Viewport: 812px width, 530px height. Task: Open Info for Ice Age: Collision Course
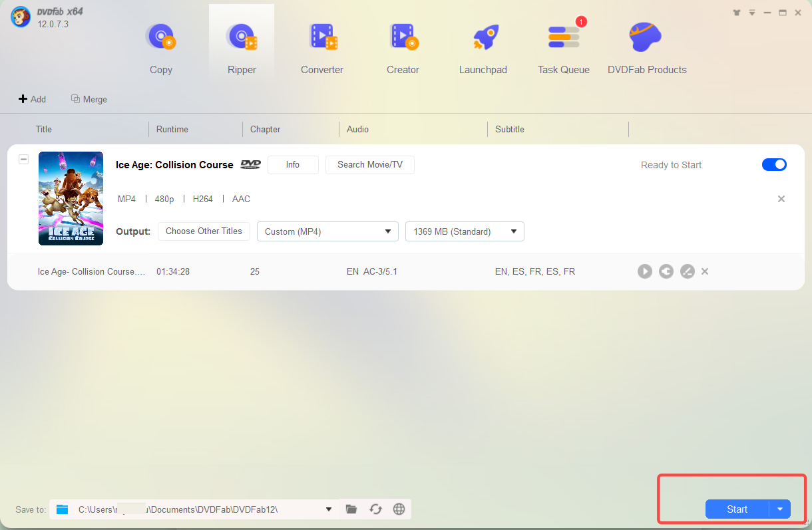point(293,165)
